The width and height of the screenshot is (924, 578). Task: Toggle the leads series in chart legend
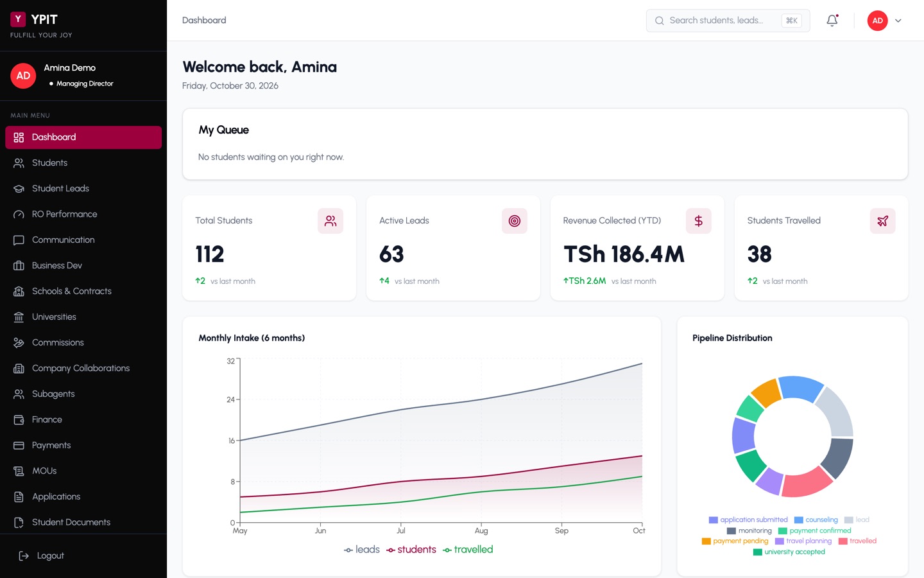(362, 550)
